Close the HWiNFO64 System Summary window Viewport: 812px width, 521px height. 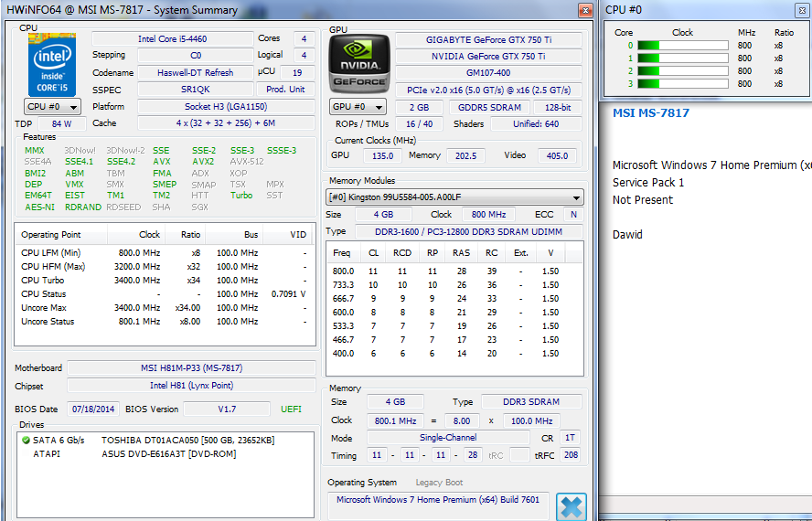[585, 10]
